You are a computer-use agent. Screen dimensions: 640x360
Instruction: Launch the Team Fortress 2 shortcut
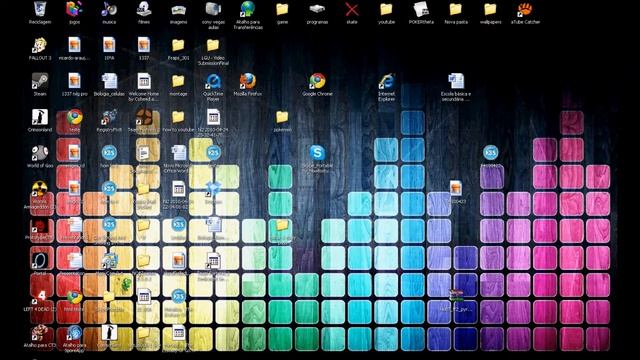tap(144, 117)
